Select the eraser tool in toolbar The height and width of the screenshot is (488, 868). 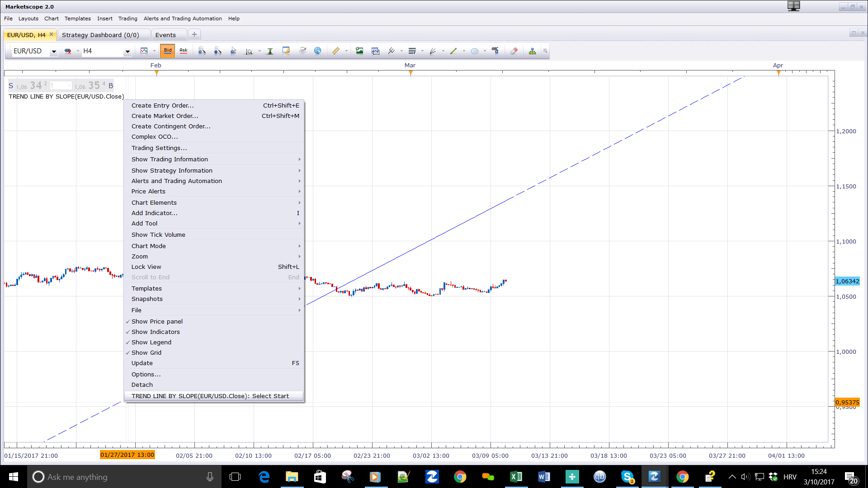[514, 51]
